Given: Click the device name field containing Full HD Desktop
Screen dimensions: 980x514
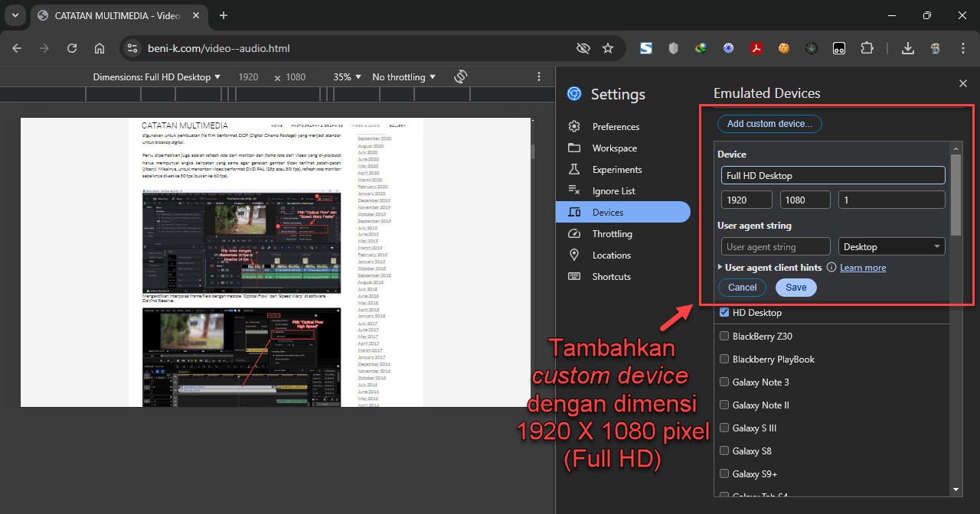Looking at the screenshot, I should click(833, 175).
